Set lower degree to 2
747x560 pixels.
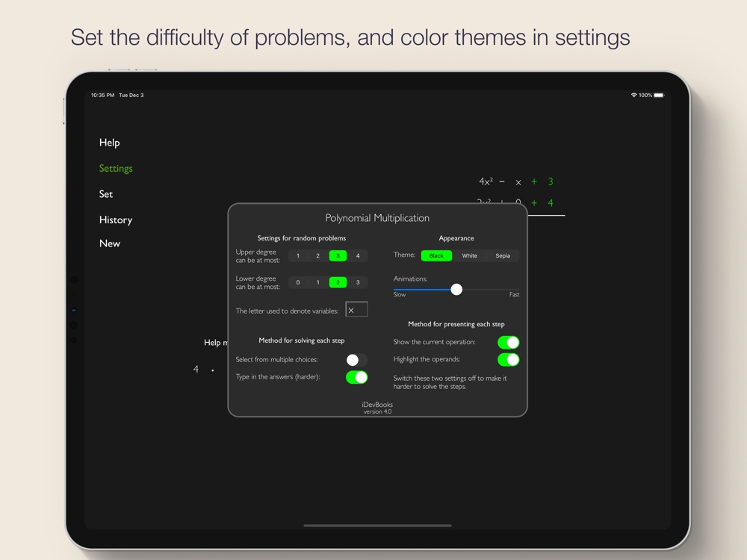point(338,282)
